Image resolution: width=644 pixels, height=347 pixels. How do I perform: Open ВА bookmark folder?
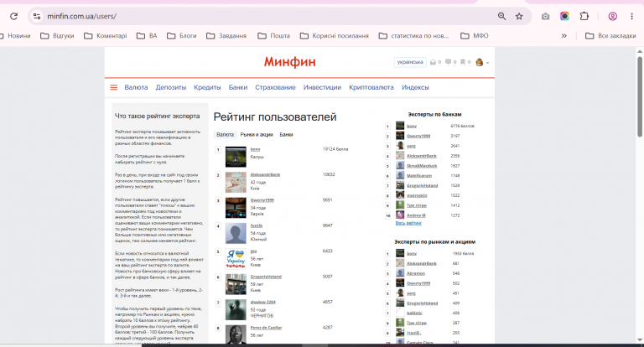click(147, 36)
